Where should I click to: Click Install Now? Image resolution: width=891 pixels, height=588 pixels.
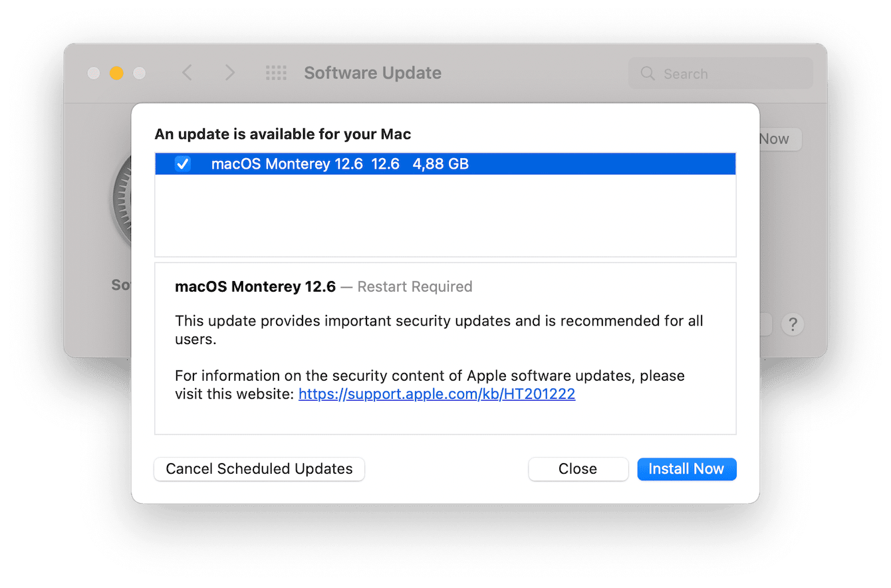(x=686, y=469)
